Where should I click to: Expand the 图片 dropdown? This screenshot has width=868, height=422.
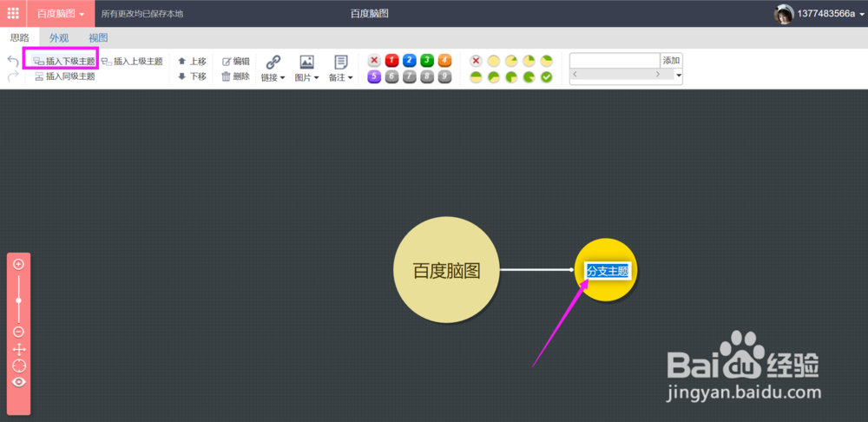point(306,78)
